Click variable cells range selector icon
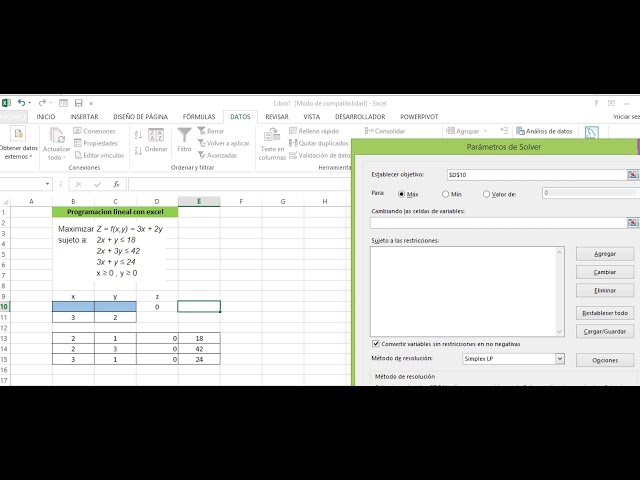The image size is (640, 480). (632, 222)
